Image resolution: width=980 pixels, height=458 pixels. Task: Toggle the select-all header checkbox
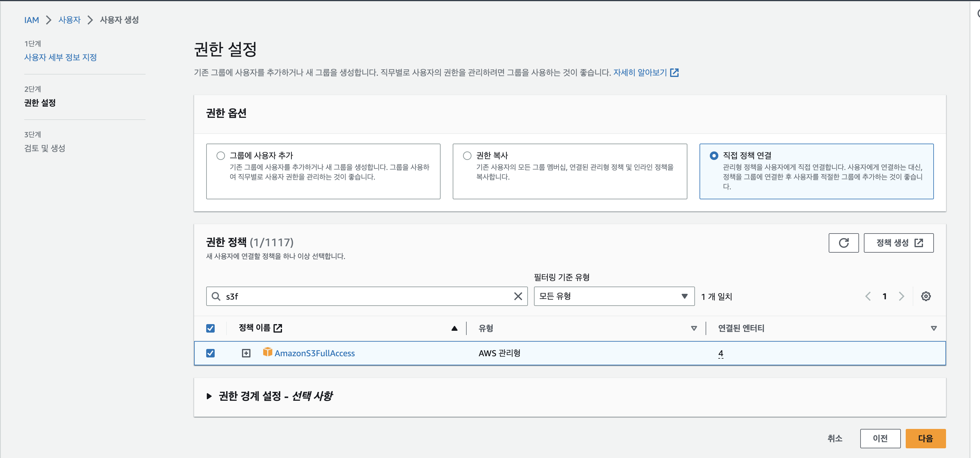[210, 328]
